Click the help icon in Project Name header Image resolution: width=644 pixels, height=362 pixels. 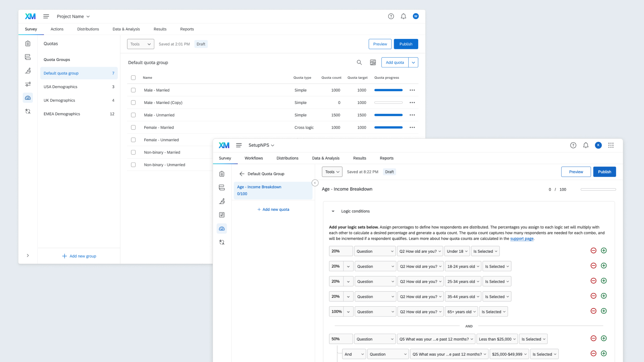pyautogui.click(x=391, y=16)
